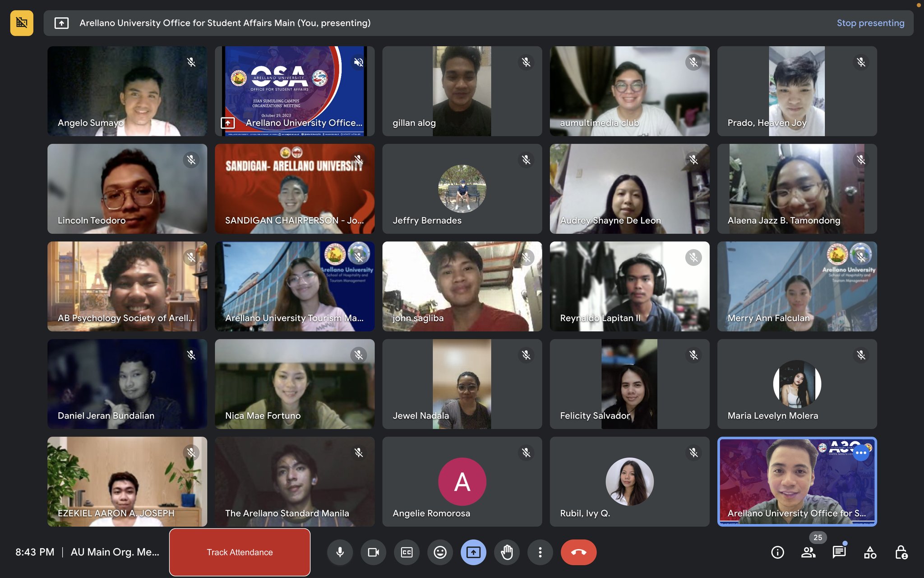Click the muted mic icon on Reynaldo Lapitan II tile
924x578 pixels.
click(x=693, y=257)
